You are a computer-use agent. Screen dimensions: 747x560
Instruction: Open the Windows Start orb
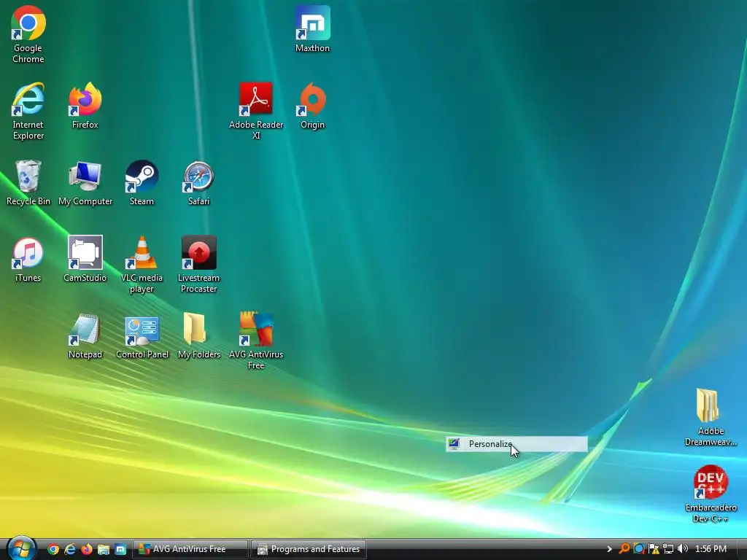[x=21, y=548]
